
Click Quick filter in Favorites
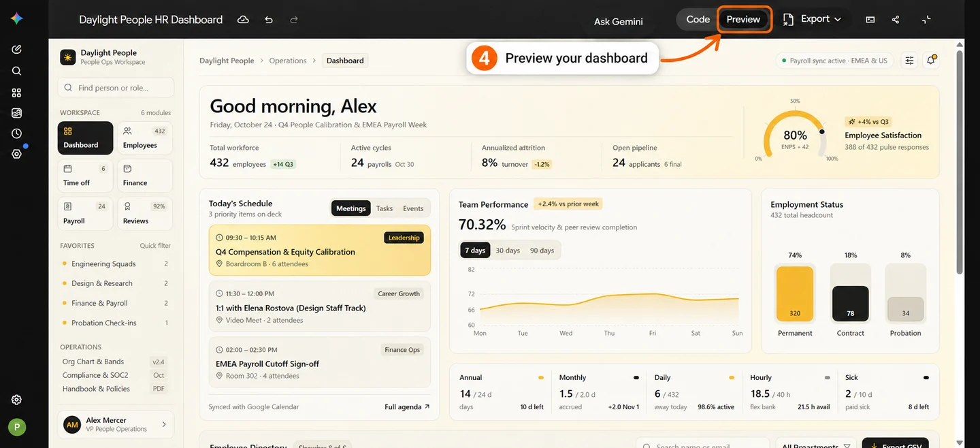155,246
